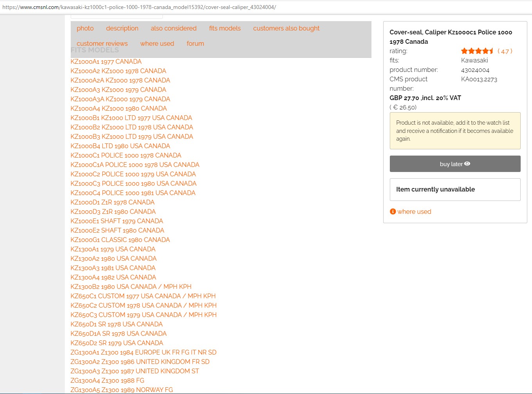Open the forum tab
The height and width of the screenshot is (394, 532).
(x=195, y=43)
